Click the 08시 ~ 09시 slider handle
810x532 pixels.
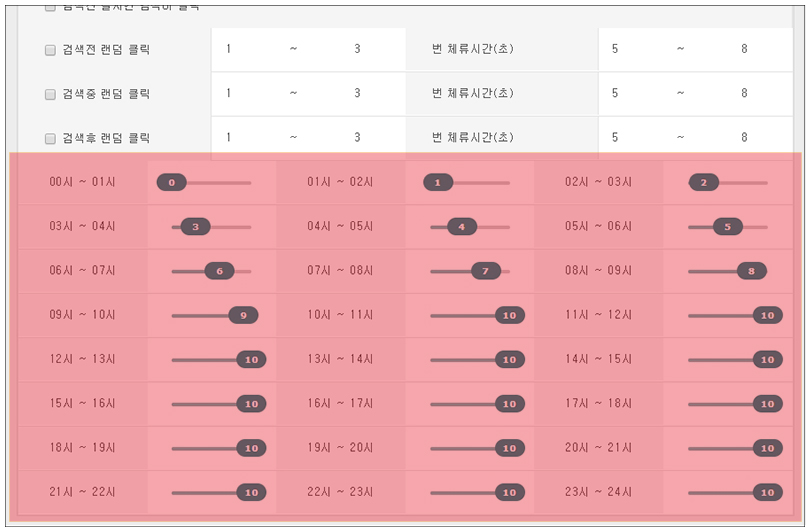(752, 271)
